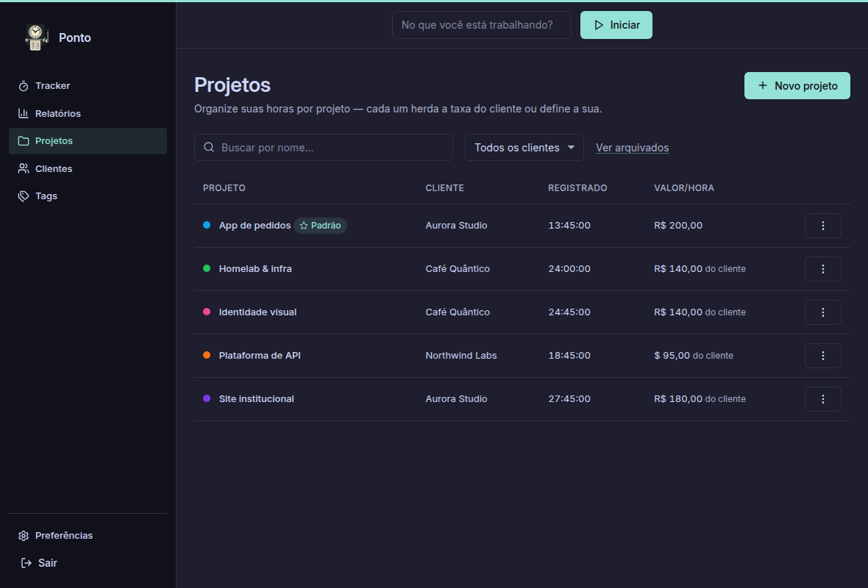Click Aurora Studio in App de pedidos row
This screenshot has width=868, height=588.
point(456,226)
